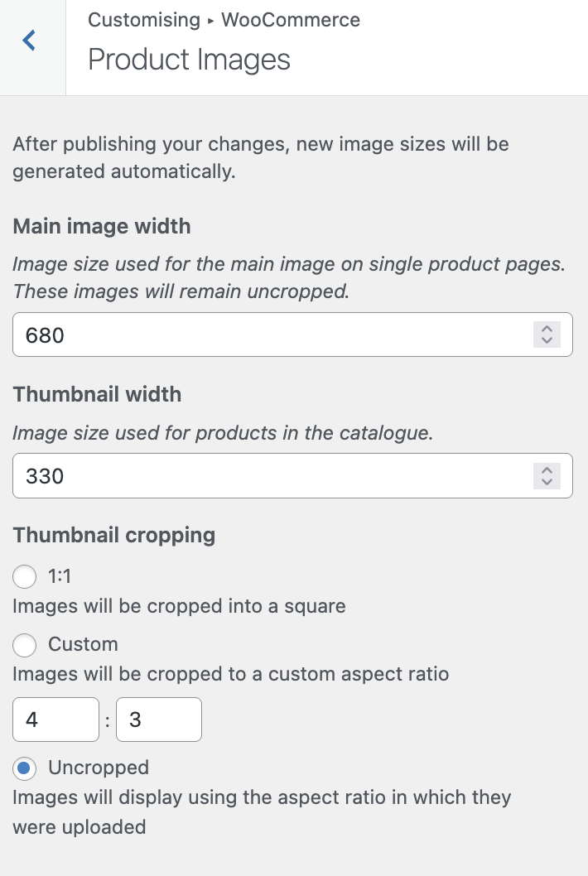588x876 pixels.
Task: Increase Thumbnail width with up arrow
Action: coord(547,469)
